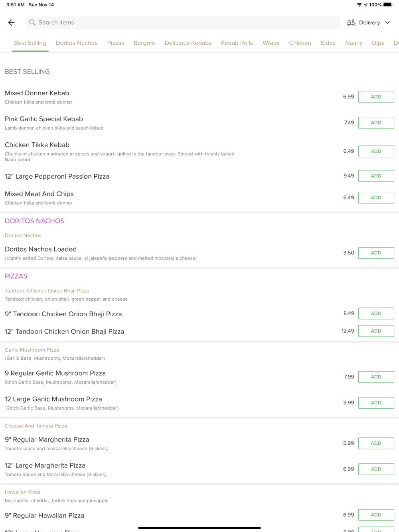Image resolution: width=399 pixels, height=532 pixels.
Task: Expand the Delivery dropdown chevron
Action: click(x=387, y=23)
